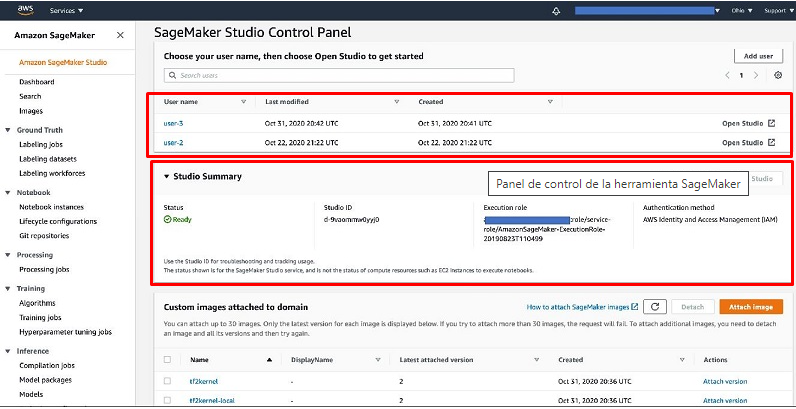Image resolution: width=796 pixels, height=409 pixels.
Task: Go to previous users page arrow
Action: coord(727,75)
